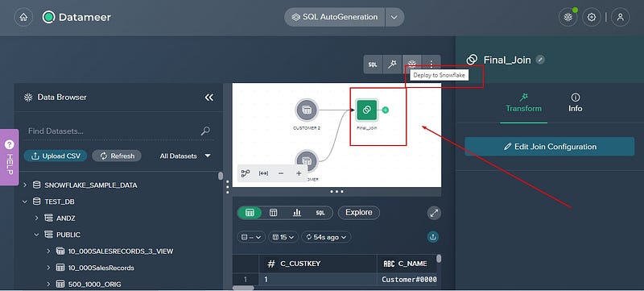Edit the Final_Join name pencil icon
This screenshot has width=644, height=291.
click(541, 60)
